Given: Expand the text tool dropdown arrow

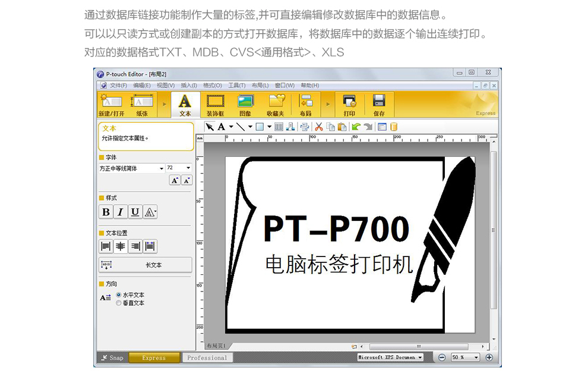Looking at the screenshot, I should point(231,126).
